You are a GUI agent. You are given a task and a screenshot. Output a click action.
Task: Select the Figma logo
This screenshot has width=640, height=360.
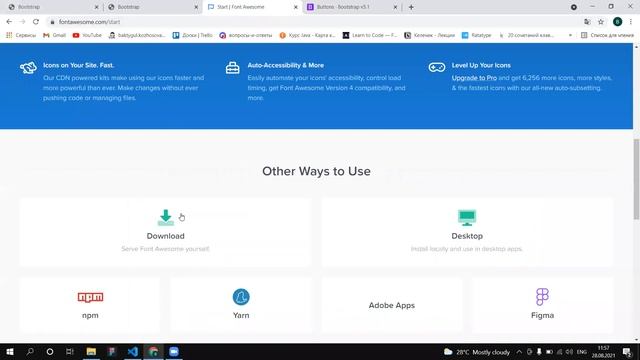point(542,297)
